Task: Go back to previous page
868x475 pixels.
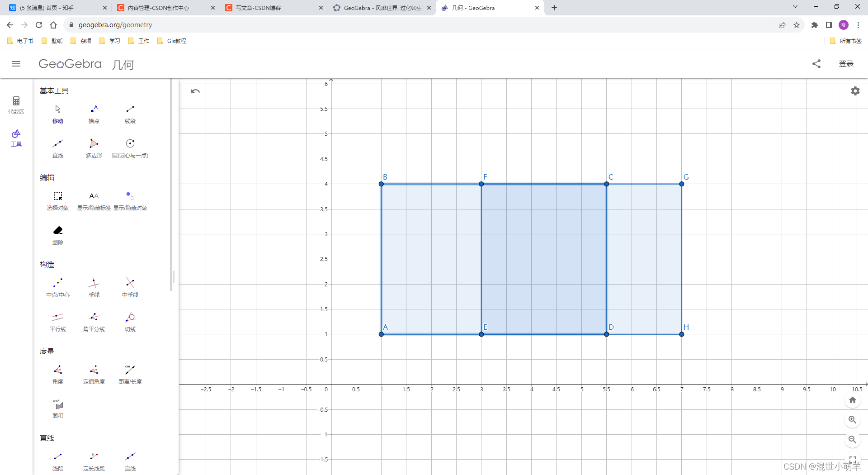Action: click(x=10, y=25)
